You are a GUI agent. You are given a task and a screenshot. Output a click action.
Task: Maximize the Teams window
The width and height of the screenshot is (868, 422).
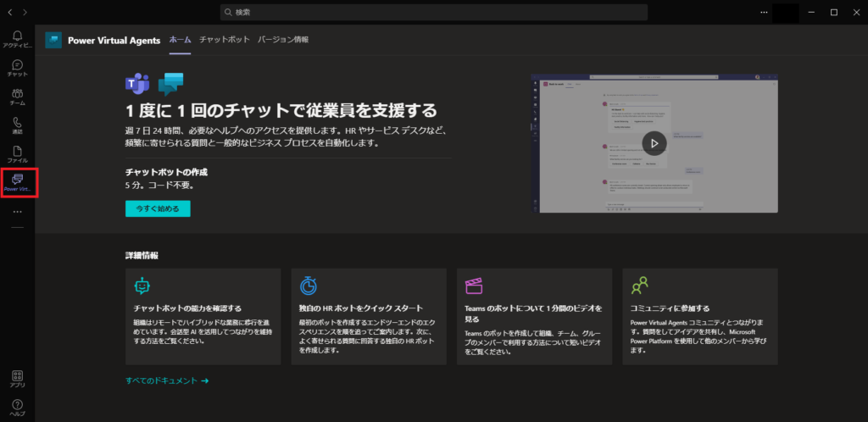[834, 12]
